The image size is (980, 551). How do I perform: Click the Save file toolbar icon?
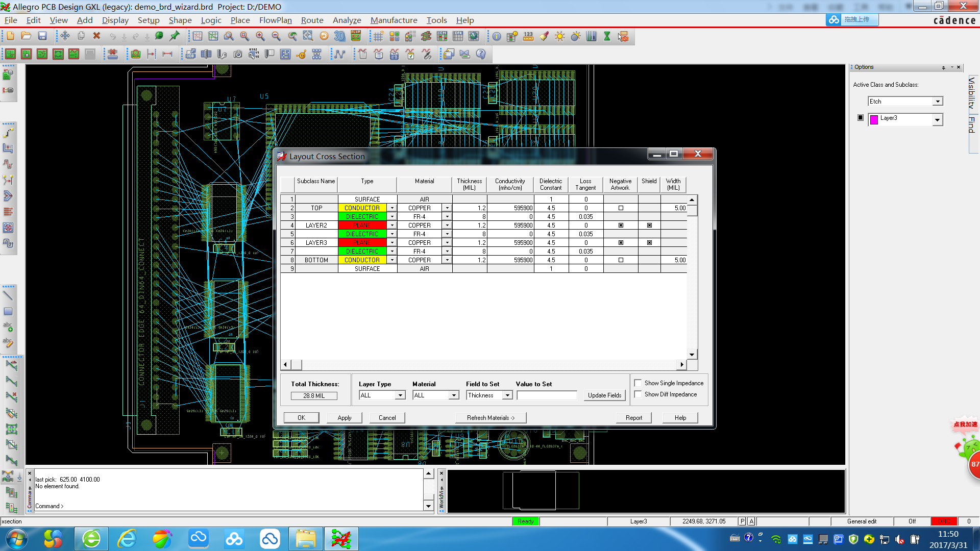coord(42,36)
